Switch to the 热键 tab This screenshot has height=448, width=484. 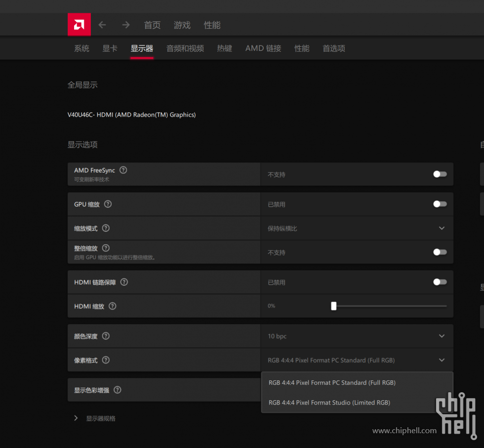[224, 48]
